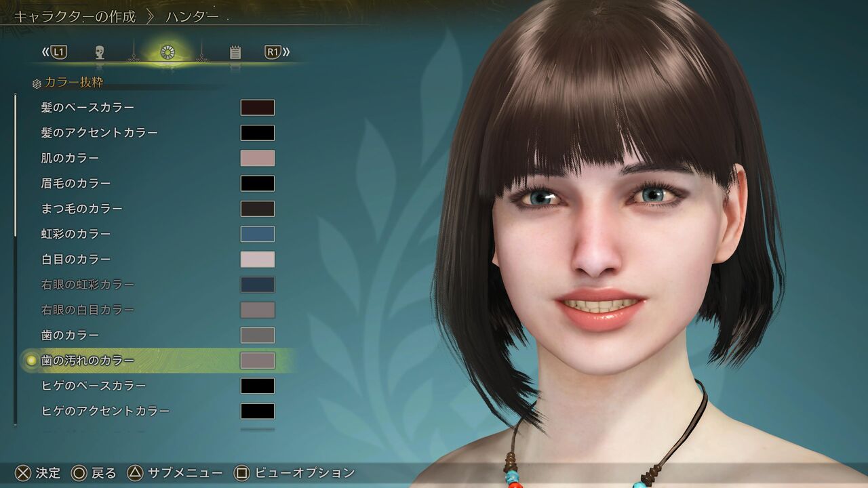Select the ヒゲのアクセントカラー label
This screenshot has width=868, height=488.
[105, 411]
